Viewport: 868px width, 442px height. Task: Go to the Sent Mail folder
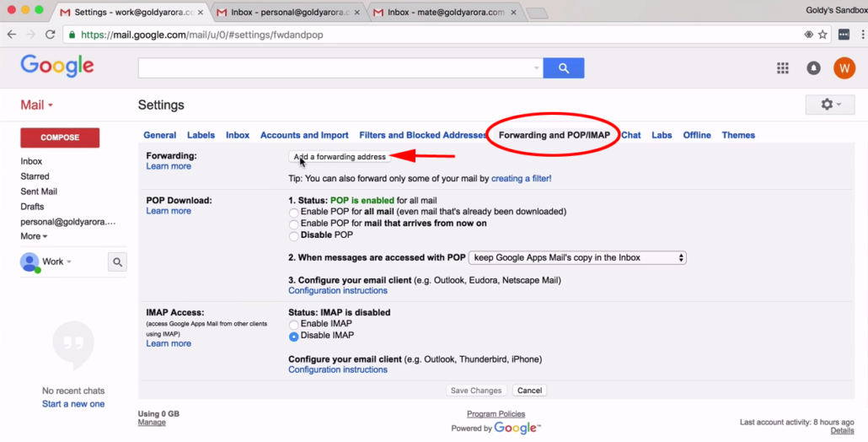coord(39,191)
